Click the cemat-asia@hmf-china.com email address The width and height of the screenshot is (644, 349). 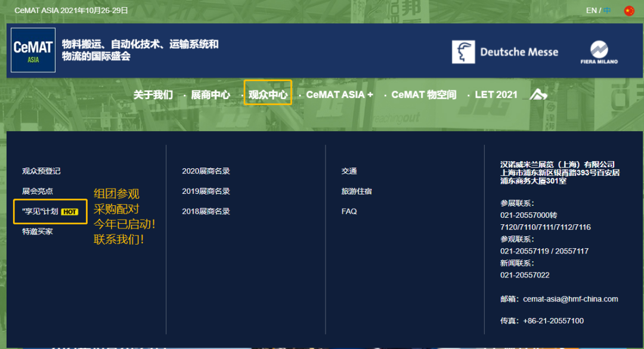[x=570, y=299]
